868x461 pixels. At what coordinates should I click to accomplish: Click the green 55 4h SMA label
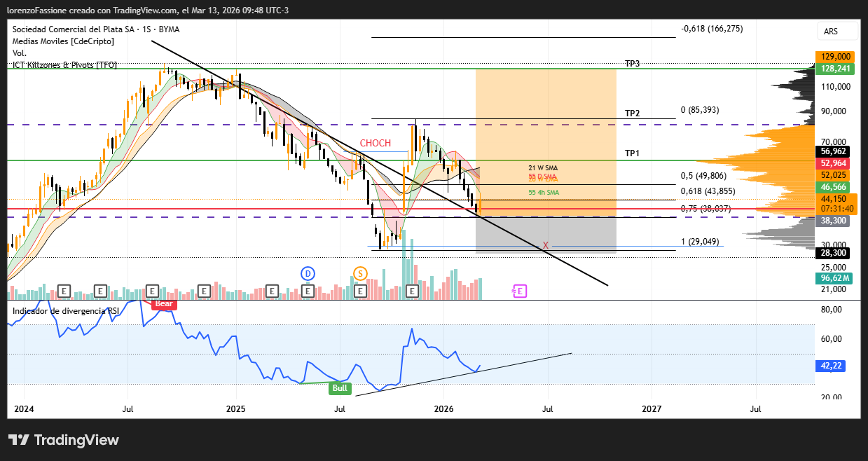click(543, 193)
